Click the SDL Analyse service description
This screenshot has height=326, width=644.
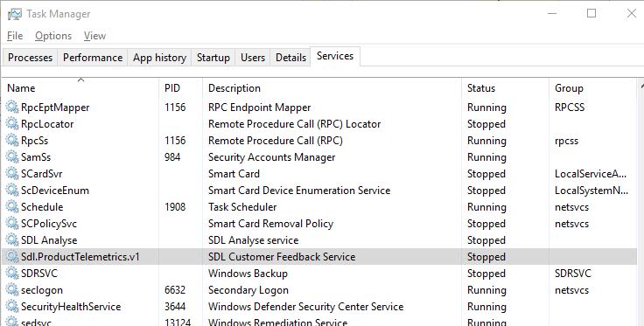pyautogui.click(x=254, y=240)
